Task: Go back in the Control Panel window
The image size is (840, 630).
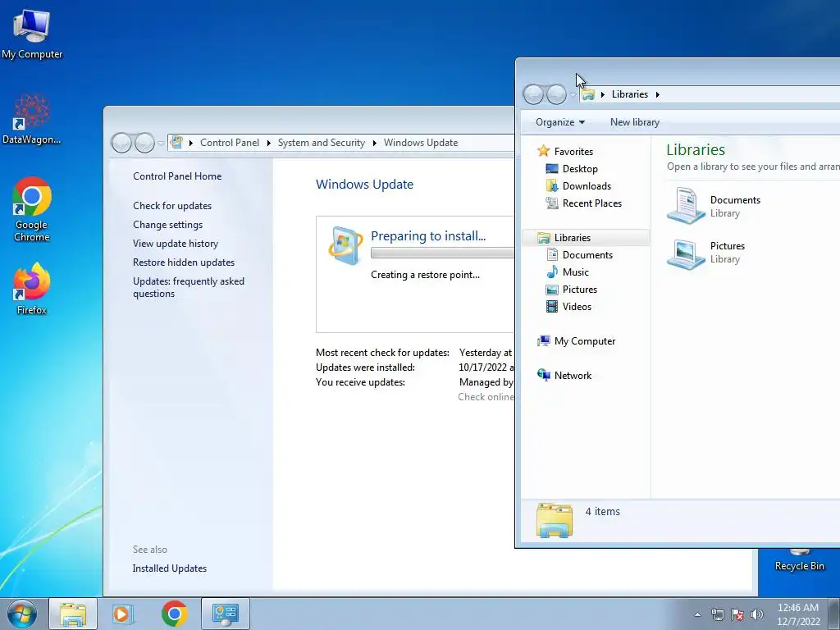Action: point(121,143)
